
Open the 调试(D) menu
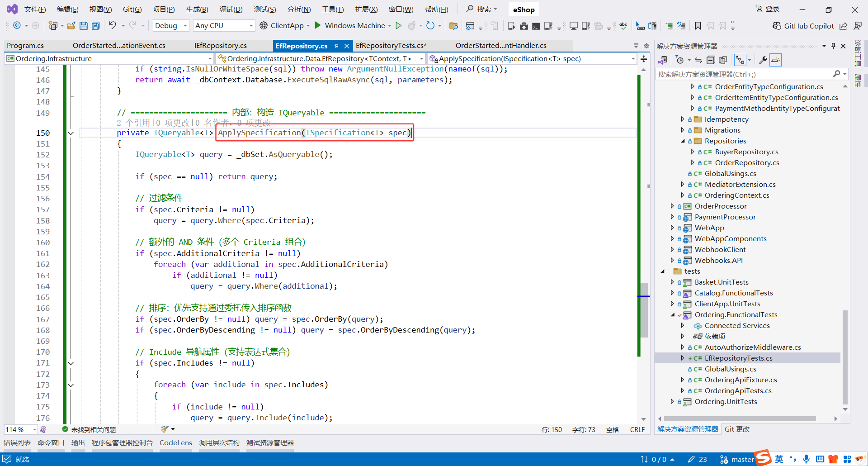(x=231, y=10)
